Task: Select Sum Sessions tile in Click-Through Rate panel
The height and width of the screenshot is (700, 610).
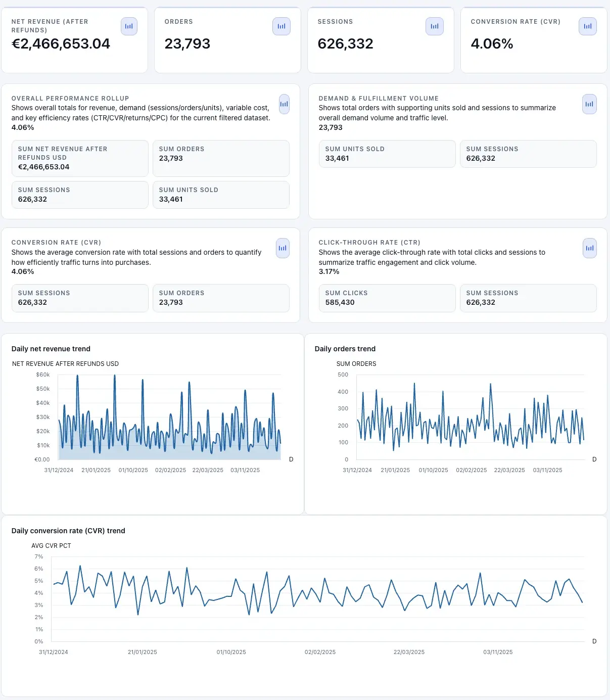Action: point(528,298)
